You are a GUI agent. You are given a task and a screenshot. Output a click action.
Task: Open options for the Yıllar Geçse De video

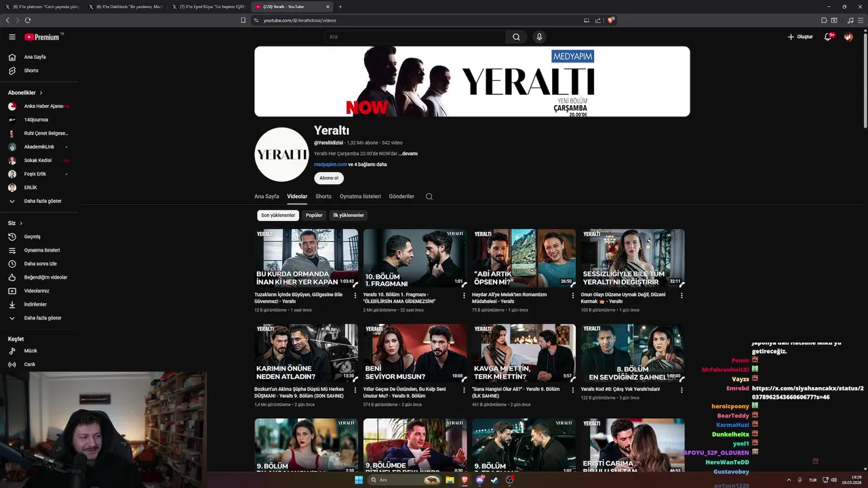coord(464,390)
